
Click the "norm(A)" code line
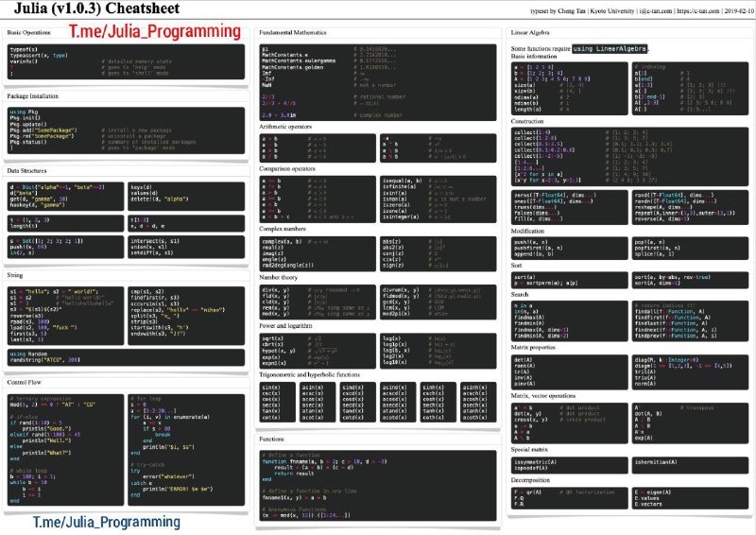(645, 384)
